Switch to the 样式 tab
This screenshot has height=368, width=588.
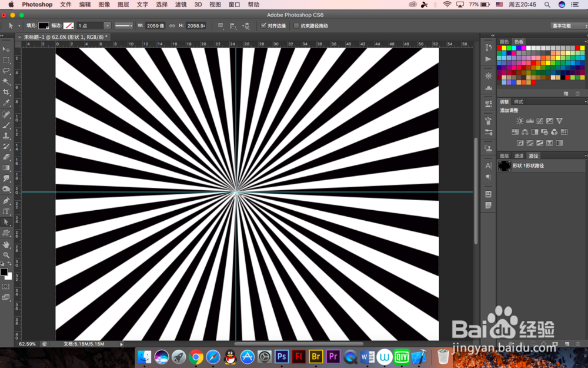tap(518, 102)
